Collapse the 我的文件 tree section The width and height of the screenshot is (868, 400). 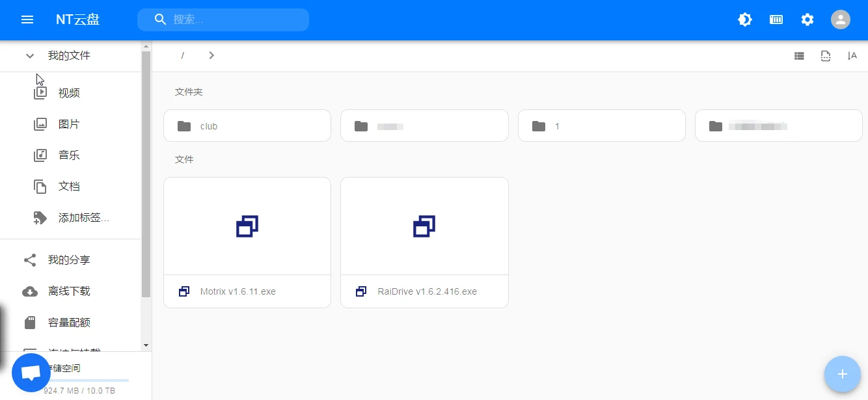(x=30, y=56)
